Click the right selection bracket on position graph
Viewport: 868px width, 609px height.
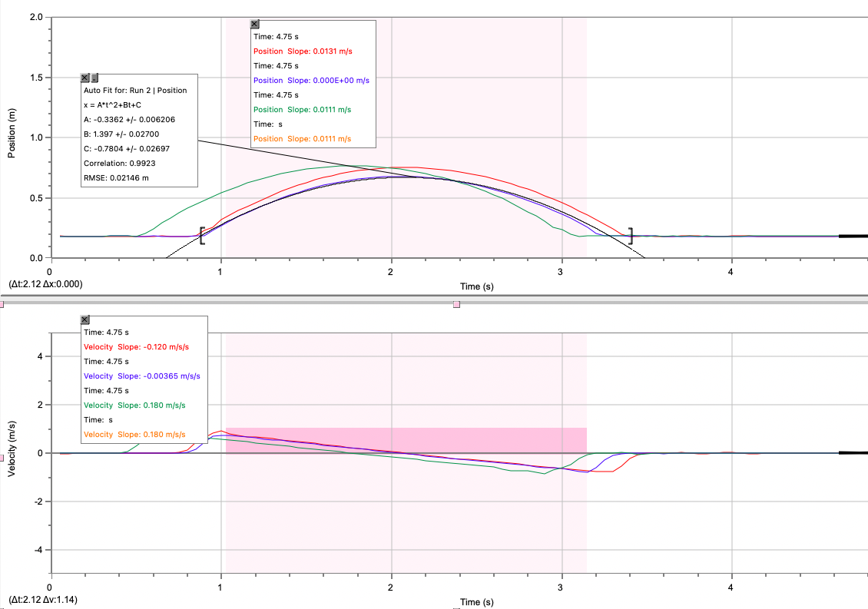[631, 234]
